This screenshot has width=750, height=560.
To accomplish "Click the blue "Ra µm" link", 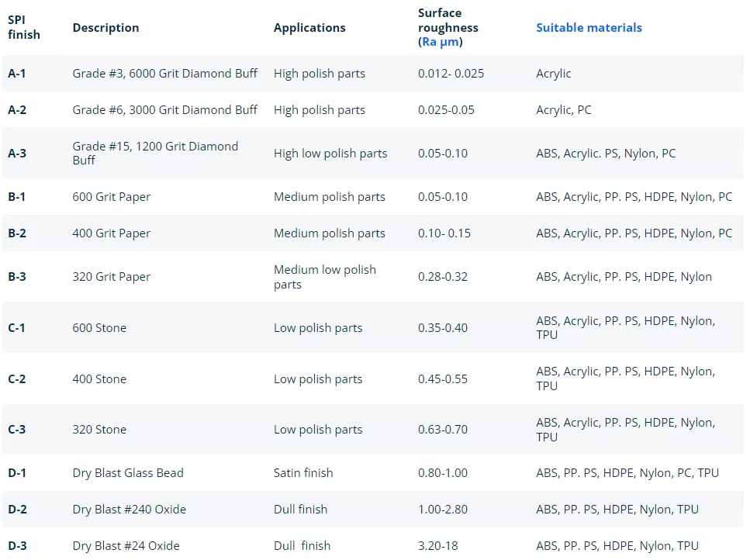I will tap(440, 42).
